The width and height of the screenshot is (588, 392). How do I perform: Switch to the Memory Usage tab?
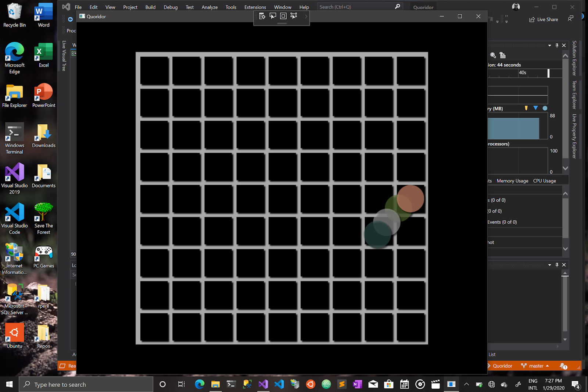[512, 181]
